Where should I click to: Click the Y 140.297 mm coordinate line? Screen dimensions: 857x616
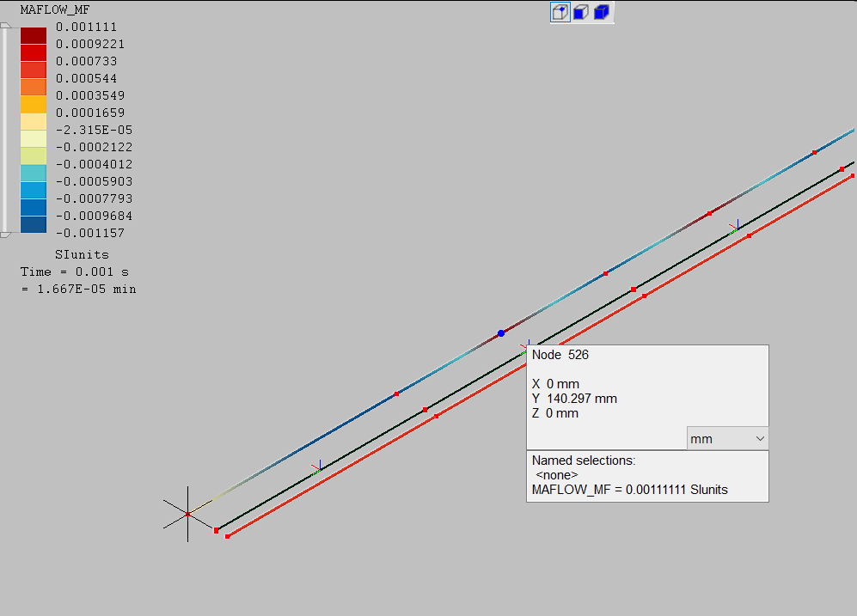click(574, 399)
